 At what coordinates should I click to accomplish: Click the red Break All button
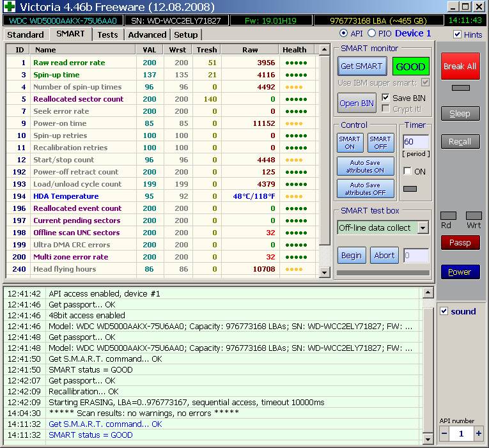[460, 66]
